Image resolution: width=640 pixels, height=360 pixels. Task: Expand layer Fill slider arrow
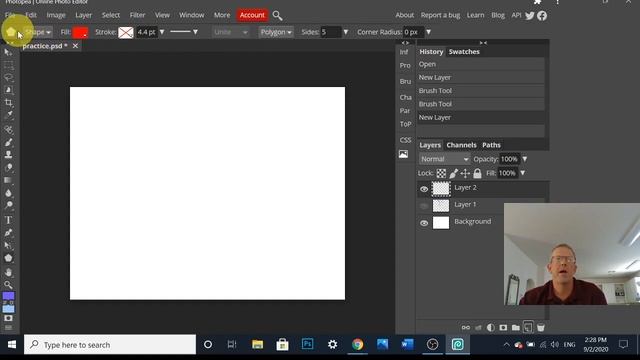pyautogui.click(x=522, y=173)
